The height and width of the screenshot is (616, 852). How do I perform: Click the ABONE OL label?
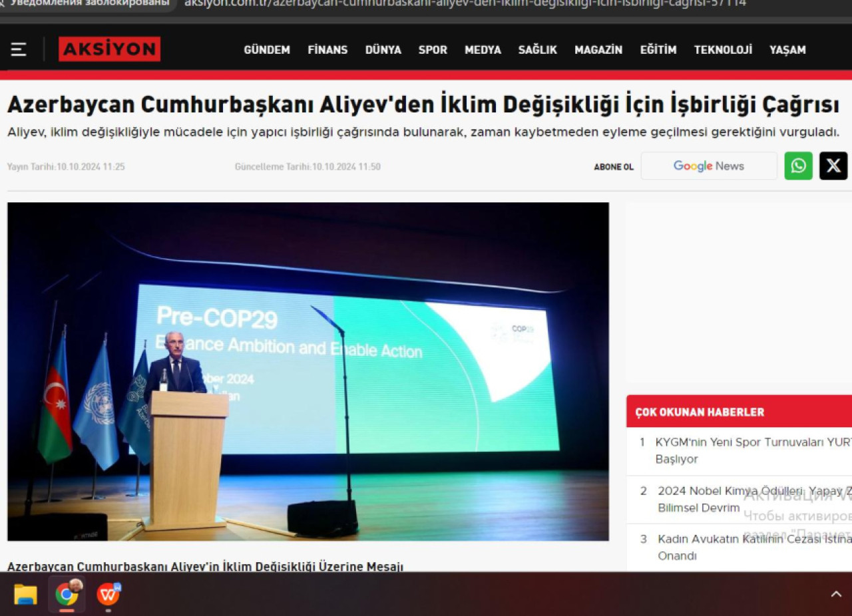click(614, 167)
